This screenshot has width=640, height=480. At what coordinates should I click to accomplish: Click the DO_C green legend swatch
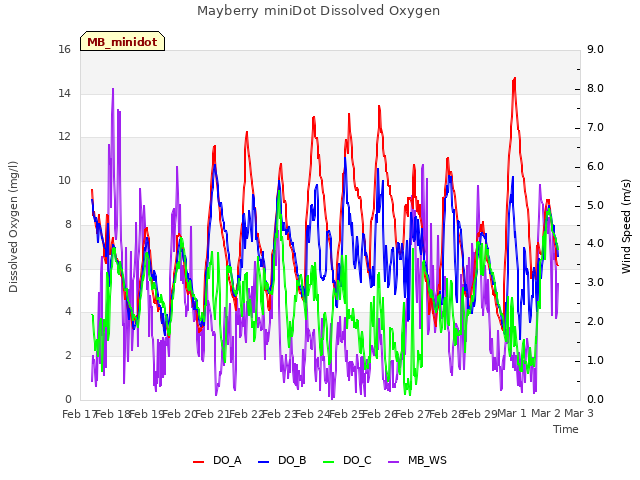pyautogui.click(x=329, y=462)
